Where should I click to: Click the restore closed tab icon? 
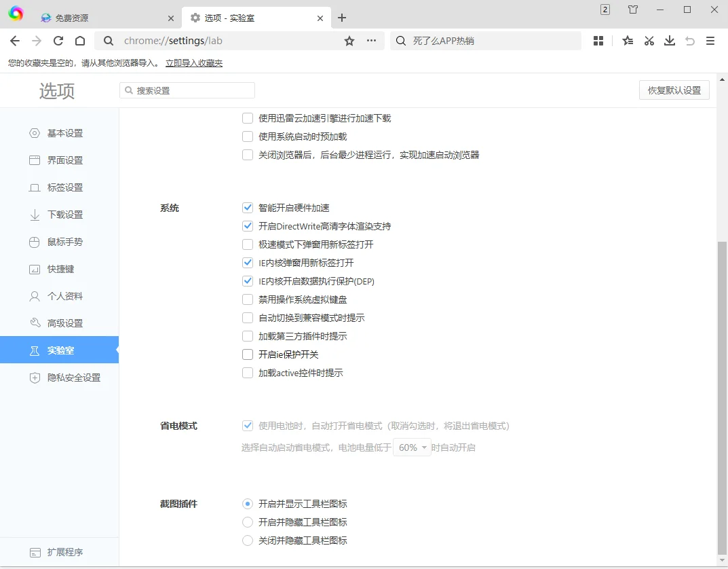click(x=690, y=41)
